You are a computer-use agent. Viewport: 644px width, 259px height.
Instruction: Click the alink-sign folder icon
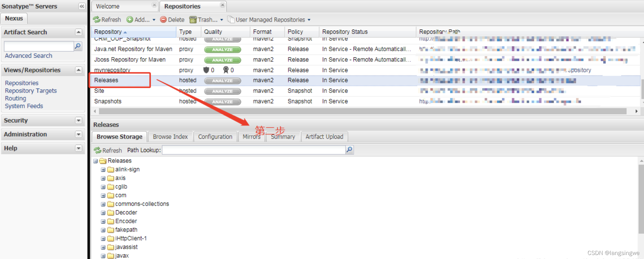(111, 170)
